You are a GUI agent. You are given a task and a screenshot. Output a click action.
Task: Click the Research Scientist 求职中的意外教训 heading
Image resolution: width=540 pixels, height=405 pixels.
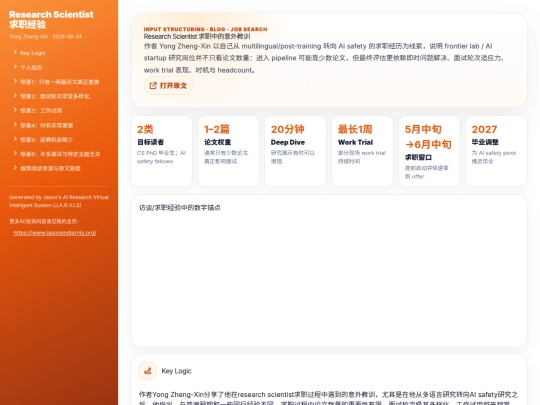click(197, 37)
